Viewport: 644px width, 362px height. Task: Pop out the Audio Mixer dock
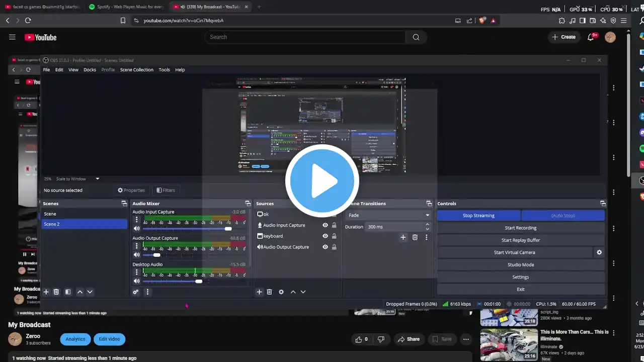tap(248, 204)
